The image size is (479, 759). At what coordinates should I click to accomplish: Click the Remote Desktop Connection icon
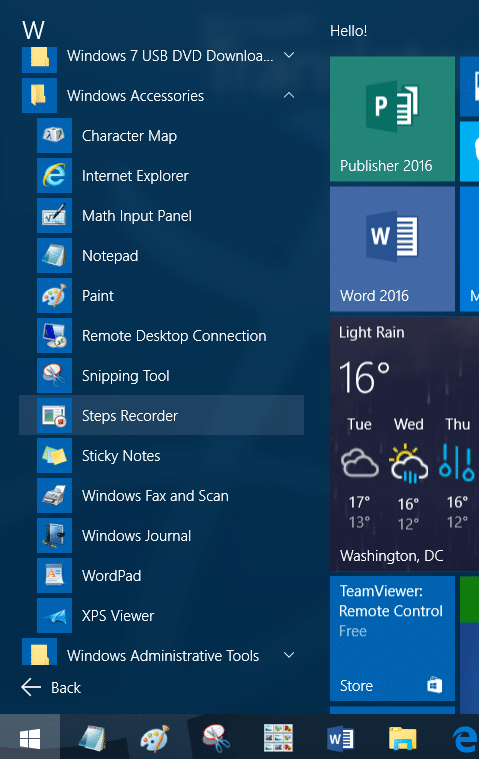click(x=54, y=335)
